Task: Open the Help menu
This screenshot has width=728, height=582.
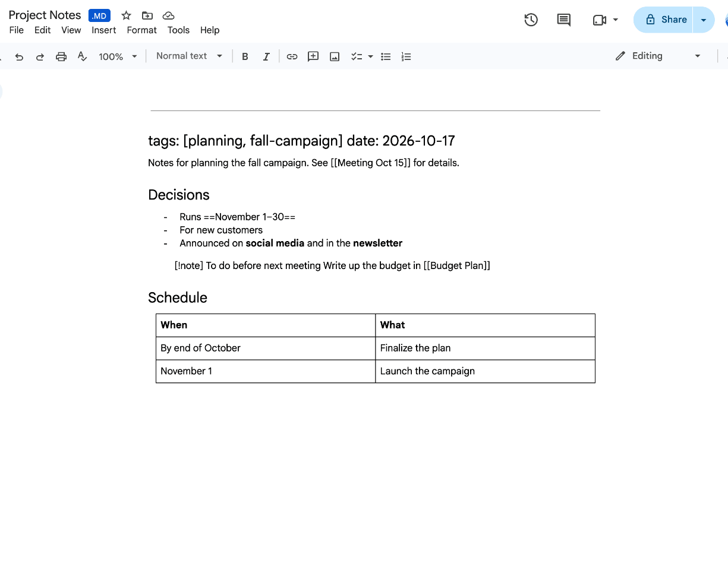Action: click(x=210, y=30)
